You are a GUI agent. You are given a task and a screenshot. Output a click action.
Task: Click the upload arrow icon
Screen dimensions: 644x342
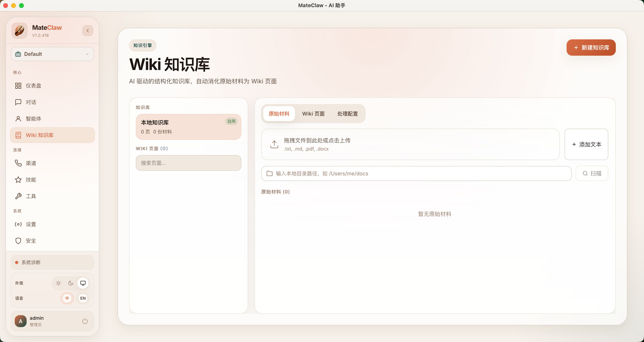pos(274,144)
